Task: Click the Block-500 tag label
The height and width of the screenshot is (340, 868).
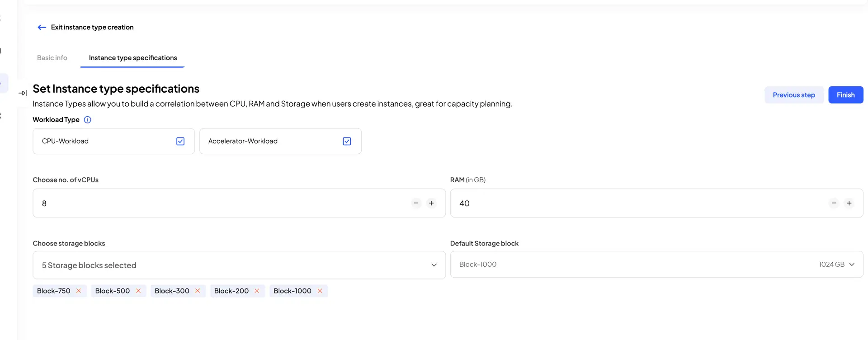Action: [x=113, y=291]
